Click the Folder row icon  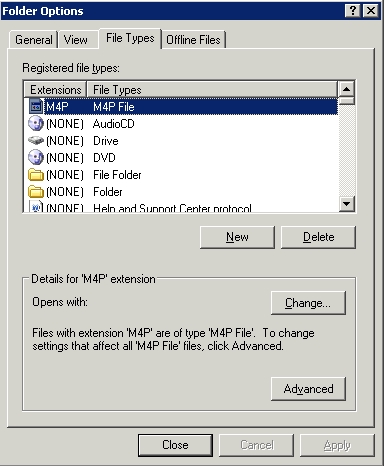36,192
